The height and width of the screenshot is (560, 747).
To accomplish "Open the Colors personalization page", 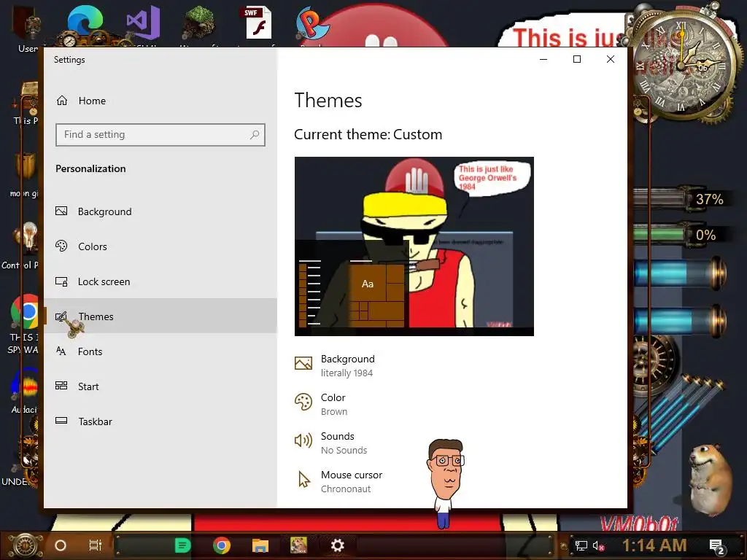I will click(160, 246).
